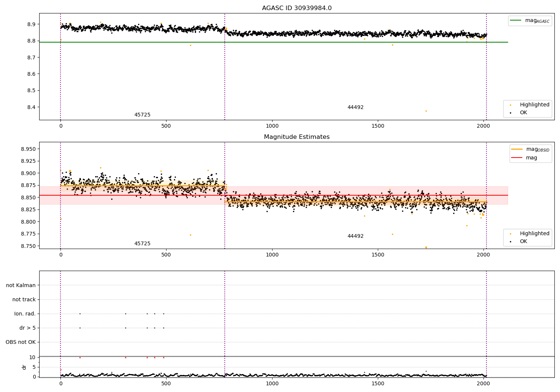
Task: Select the red 'mag' legend entry
Action: coord(525,158)
